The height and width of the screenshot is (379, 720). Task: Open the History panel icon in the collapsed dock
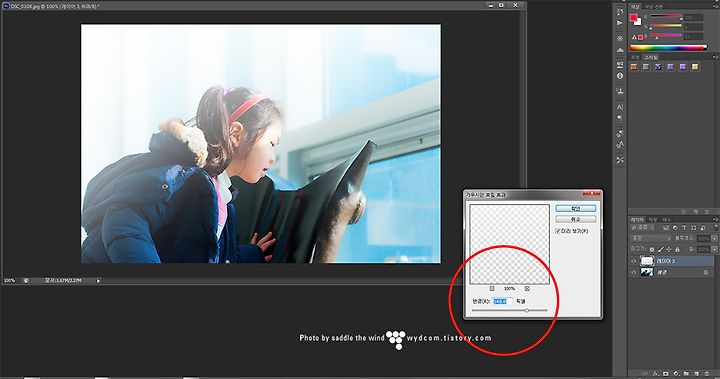(620, 11)
